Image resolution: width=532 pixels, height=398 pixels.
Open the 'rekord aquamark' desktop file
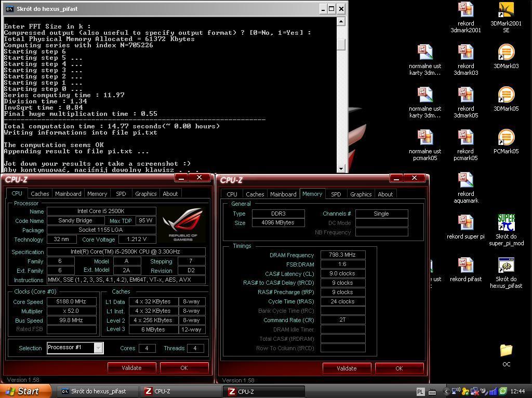click(465, 188)
